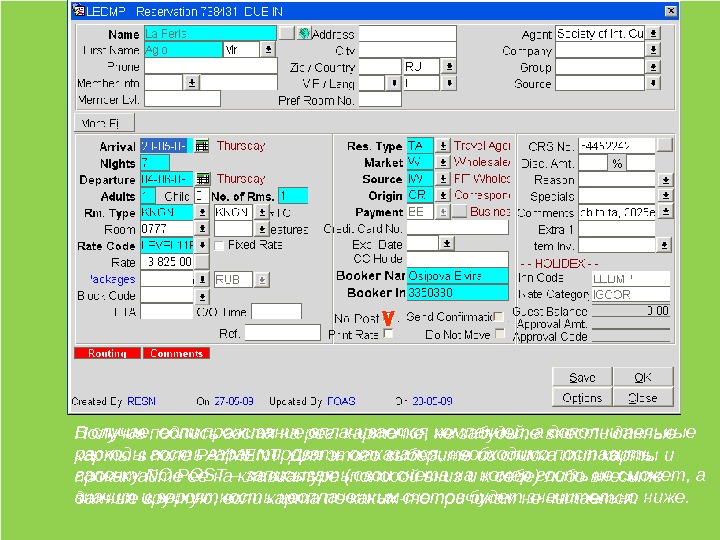Toggle the Print Rate checkbox
This screenshot has height=540, width=720.
point(388,334)
